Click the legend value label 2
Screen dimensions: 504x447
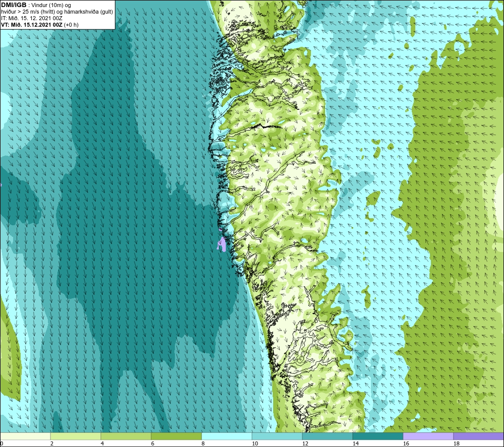[x=52, y=444]
